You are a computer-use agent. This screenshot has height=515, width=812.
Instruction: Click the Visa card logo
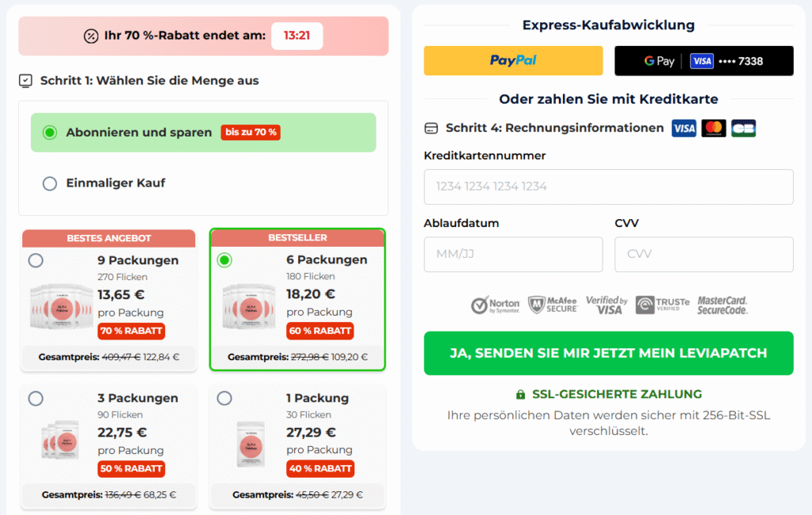click(x=684, y=128)
